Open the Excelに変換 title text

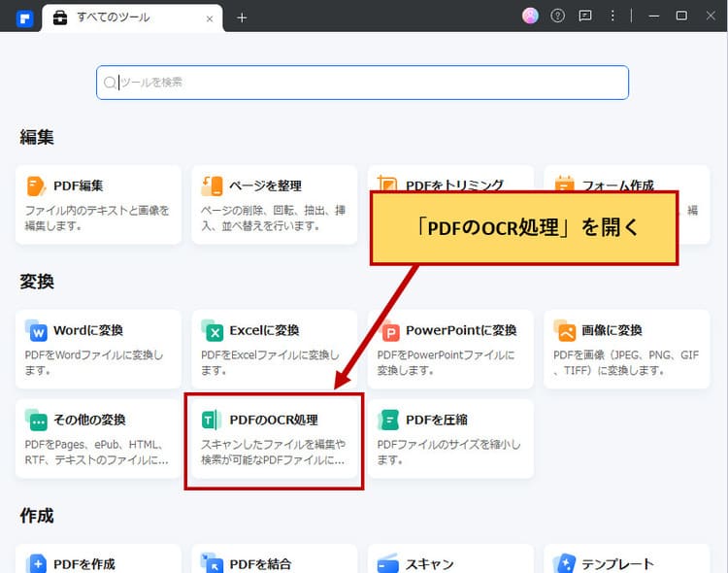click(x=264, y=330)
